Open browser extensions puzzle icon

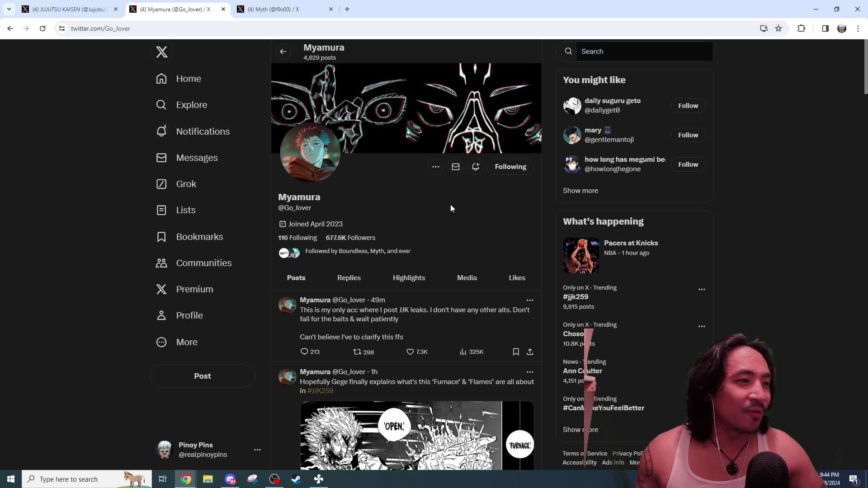tap(801, 28)
